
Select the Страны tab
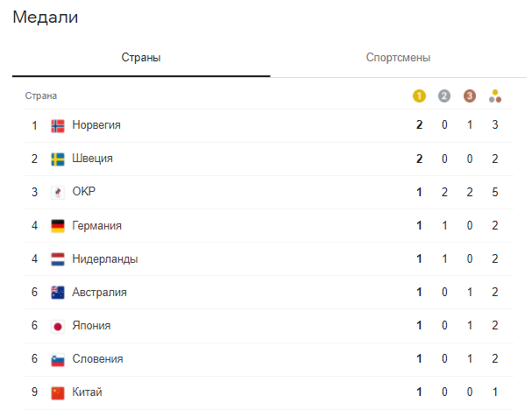[x=141, y=58]
